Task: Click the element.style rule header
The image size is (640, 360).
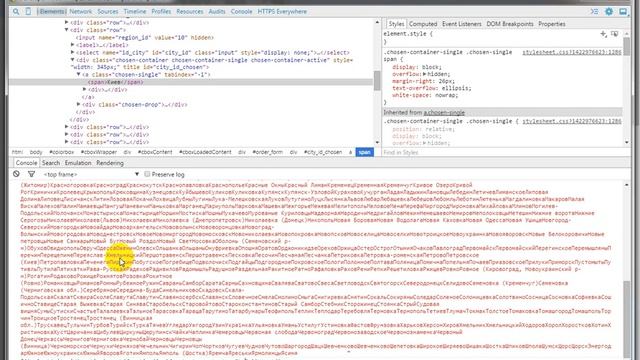Action: pos(408,34)
